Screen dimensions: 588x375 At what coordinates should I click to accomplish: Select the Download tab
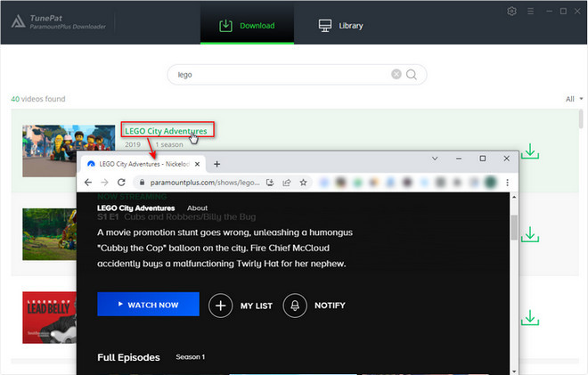click(x=246, y=26)
